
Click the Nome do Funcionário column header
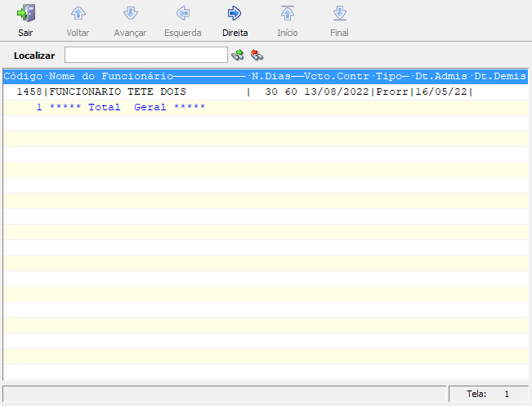(110, 77)
